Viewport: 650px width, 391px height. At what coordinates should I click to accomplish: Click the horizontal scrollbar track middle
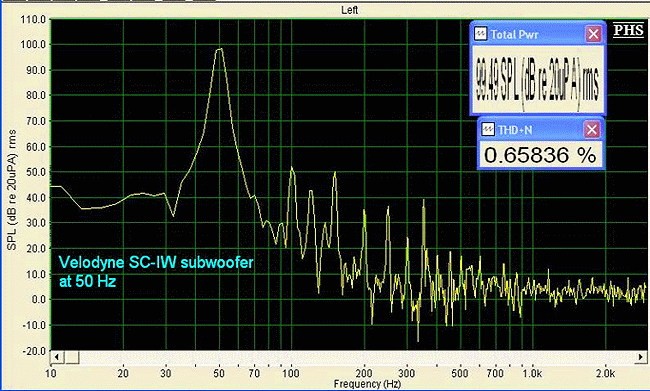click(357, 357)
